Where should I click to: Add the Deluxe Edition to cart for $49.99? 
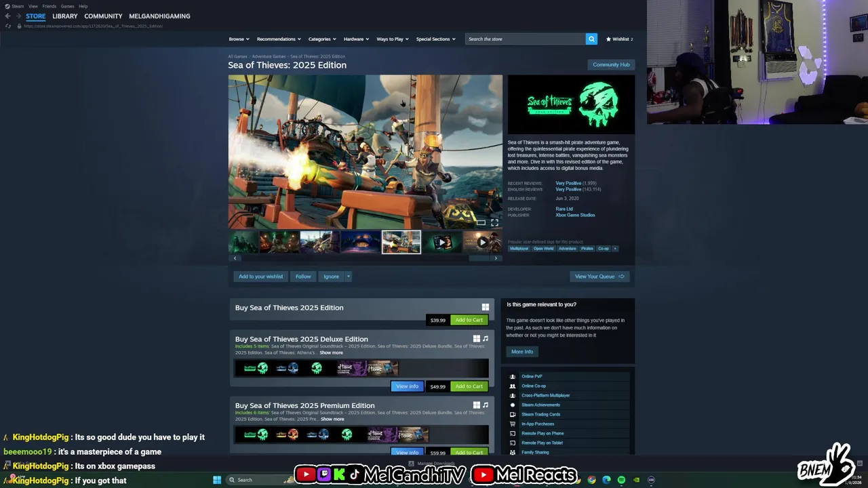click(x=469, y=386)
